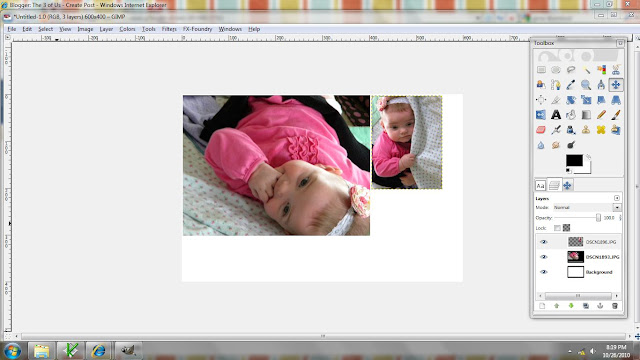Select the Smudge tool

tap(556, 145)
